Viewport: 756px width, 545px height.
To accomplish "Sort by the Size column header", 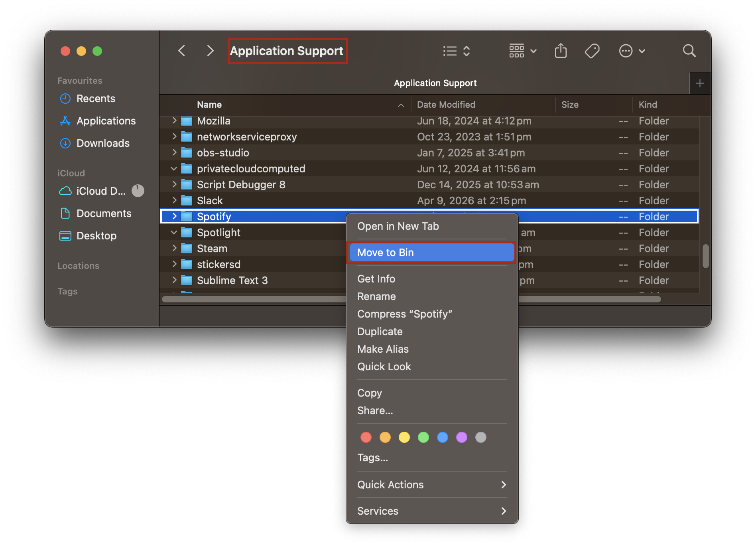I will pos(570,105).
